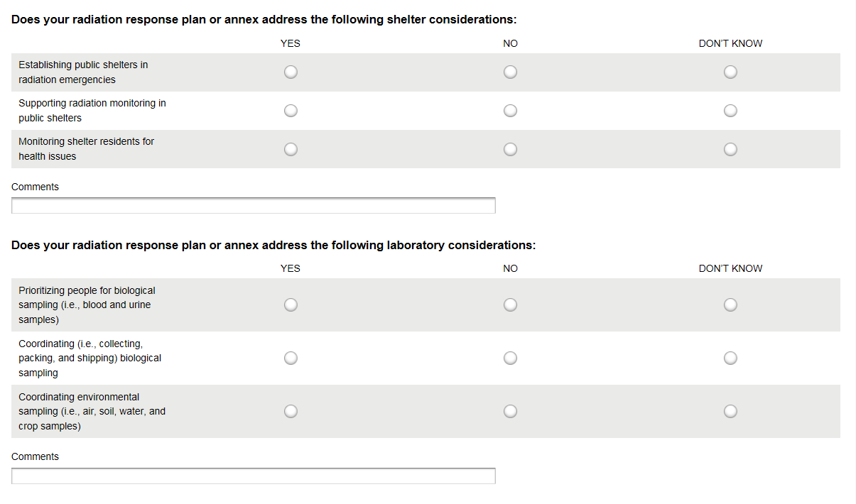Click the laboratory considerations Comments field
This screenshot has width=856, height=504.
click(x=254, y=476)
